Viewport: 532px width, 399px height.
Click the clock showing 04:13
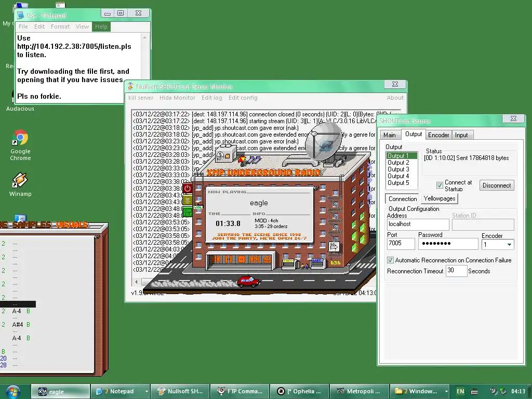518,391
